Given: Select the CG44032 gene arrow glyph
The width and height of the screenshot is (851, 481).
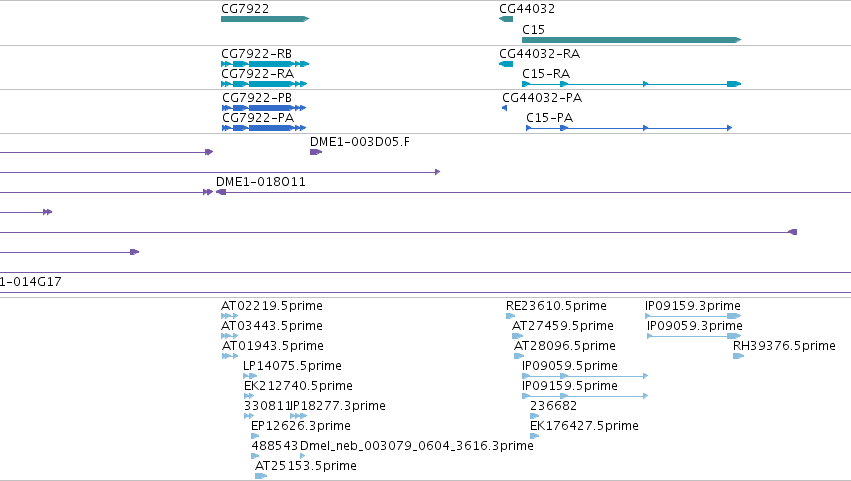Looking at the screenshot, I should point(506,19).
